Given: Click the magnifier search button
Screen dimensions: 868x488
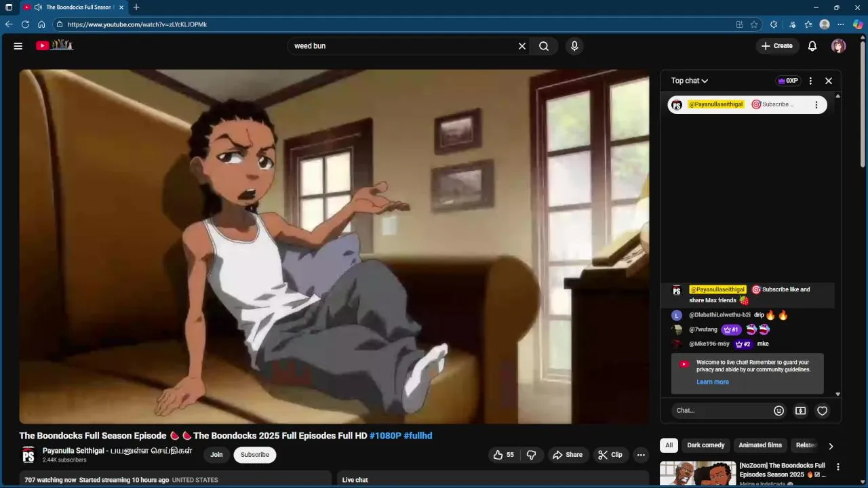Looking at the screenshot, I should click(544, 46).
